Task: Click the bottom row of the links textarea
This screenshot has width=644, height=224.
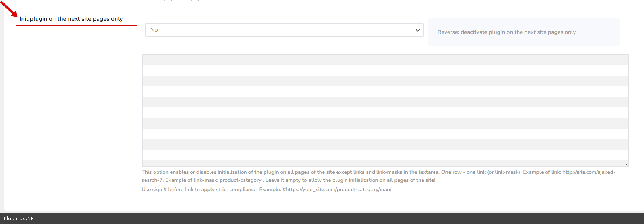Action: point(385,155)
